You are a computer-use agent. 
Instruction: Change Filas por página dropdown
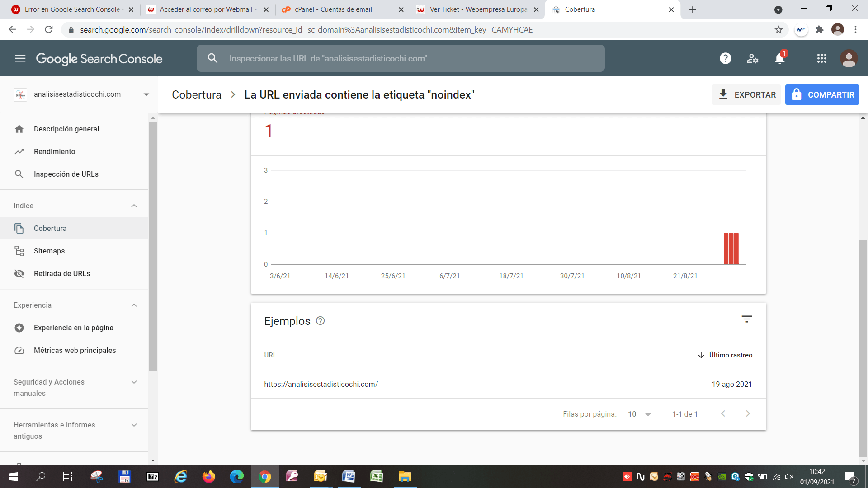pos(639,414)
